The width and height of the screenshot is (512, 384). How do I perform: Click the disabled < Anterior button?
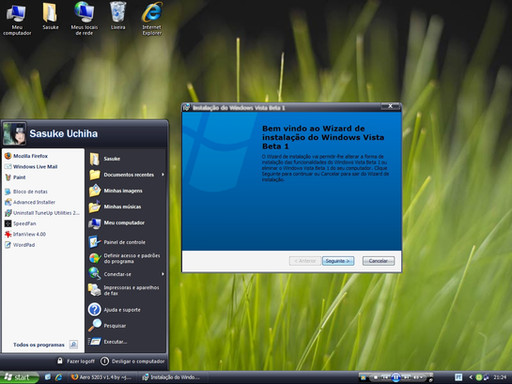click(305, 261)
